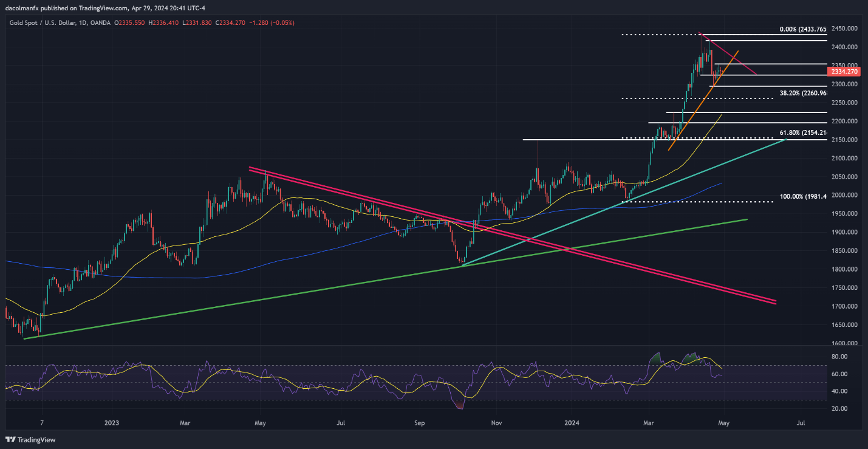Click the time axis label '2024'
868x449 pixels.
(x=572, y=422)
